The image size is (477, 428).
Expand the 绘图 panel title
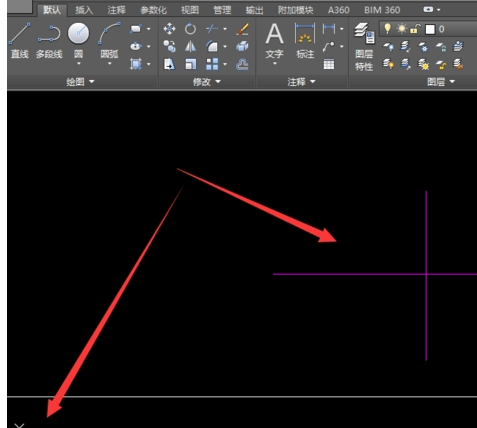(x=80, y=82)
